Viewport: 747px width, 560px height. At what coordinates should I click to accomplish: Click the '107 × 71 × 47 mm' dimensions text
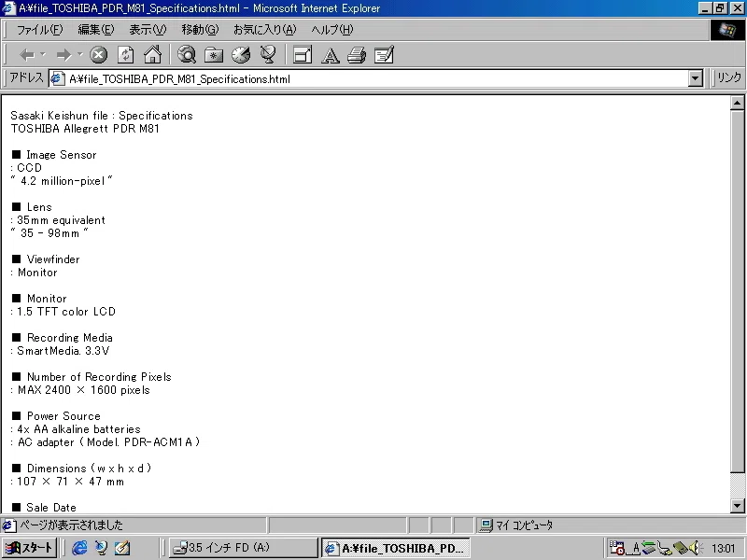pyautogui.click(x=71, y=482)
